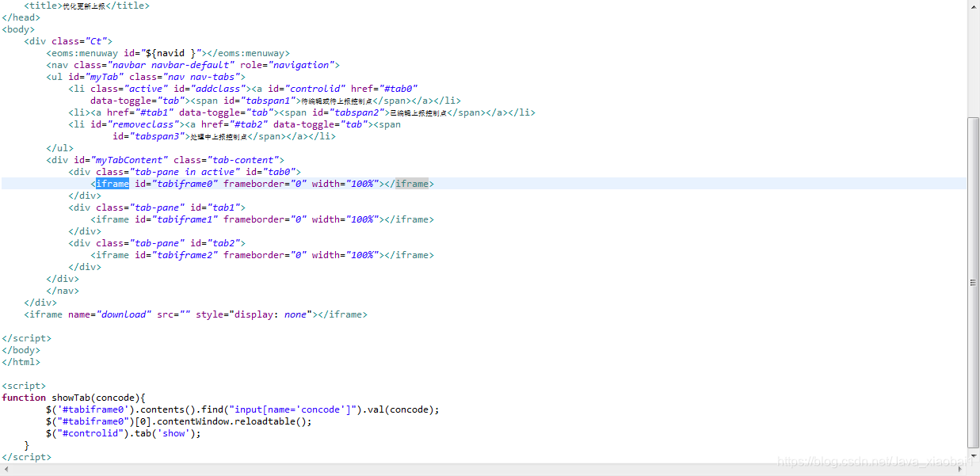This screenshot has height=476, width=980.
Task: Click the function showTab(concode) line
Action: click(x=74, y=398)
